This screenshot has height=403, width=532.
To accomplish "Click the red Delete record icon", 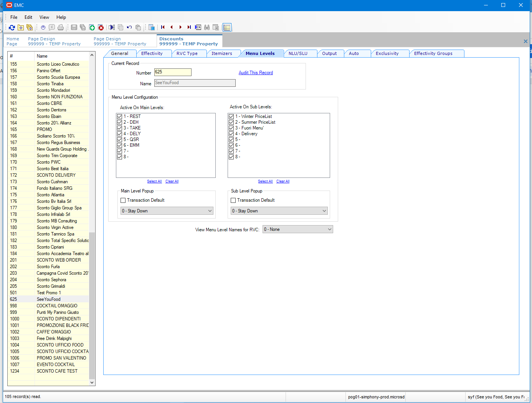I will tap(101, 28).
